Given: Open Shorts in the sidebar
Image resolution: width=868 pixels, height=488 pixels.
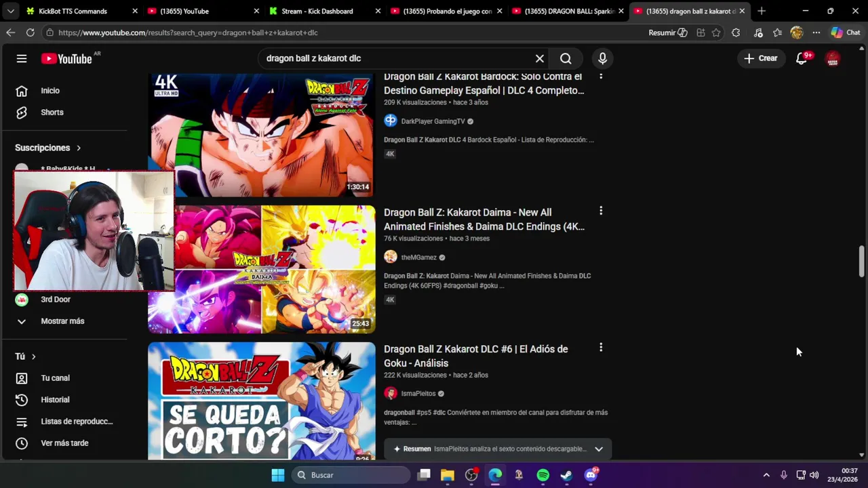Looking at the screenshot, I should point(52,113).
